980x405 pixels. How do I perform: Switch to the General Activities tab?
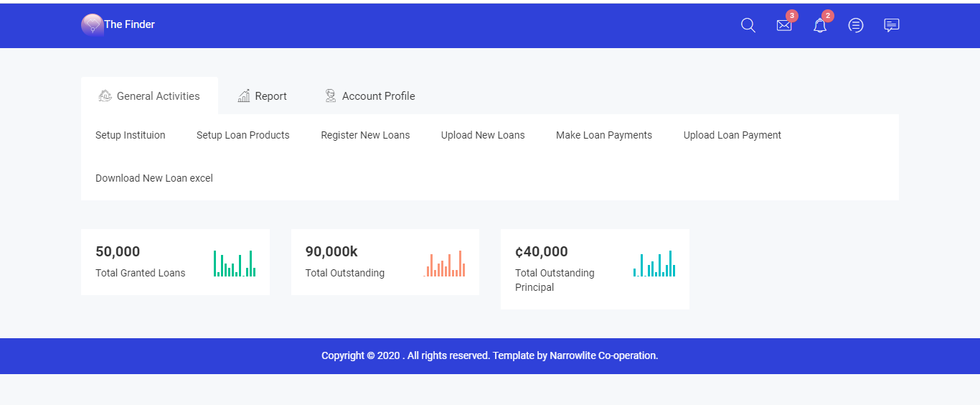(149, 96)
